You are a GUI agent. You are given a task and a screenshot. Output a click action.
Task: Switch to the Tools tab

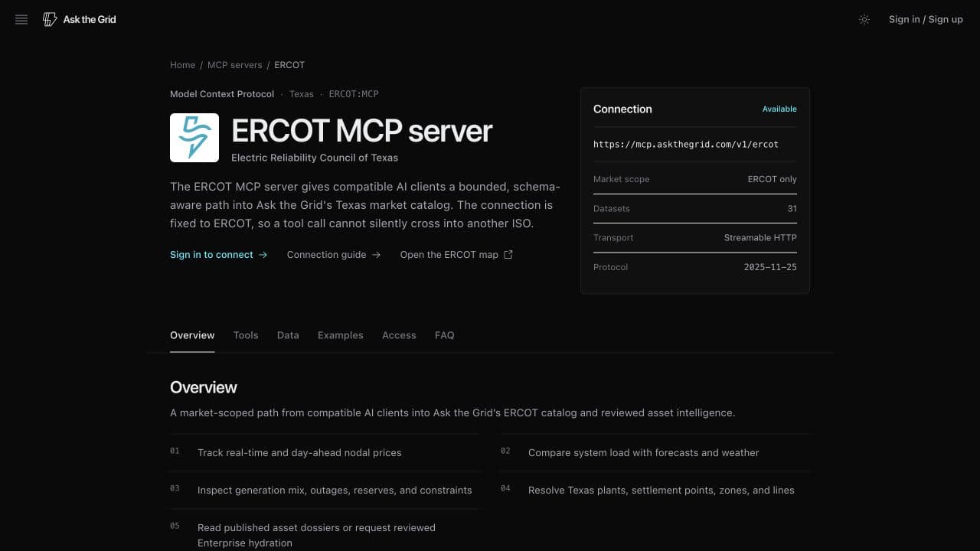point(246,335)
